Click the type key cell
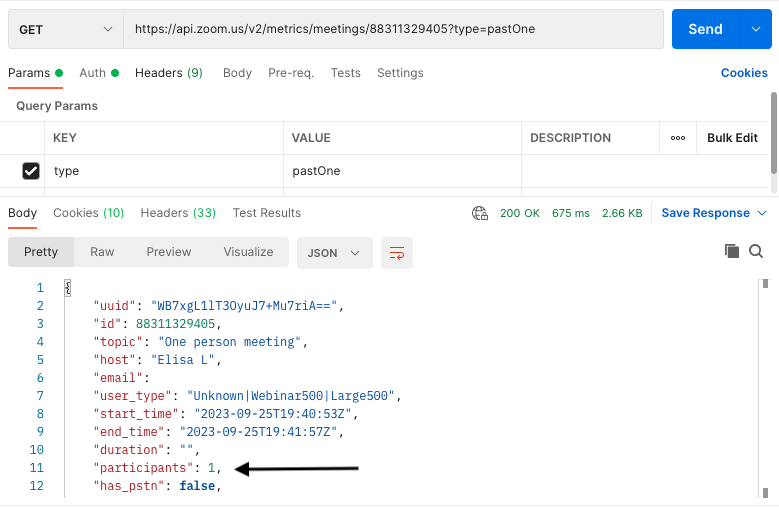The image size is (779, 508). click(x=164, y=171)
